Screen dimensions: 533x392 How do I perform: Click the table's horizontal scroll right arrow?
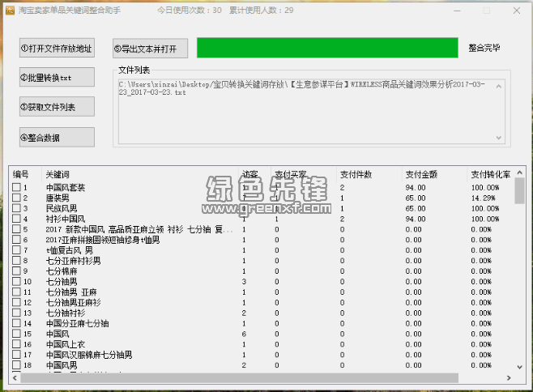[x=509, y=377]
